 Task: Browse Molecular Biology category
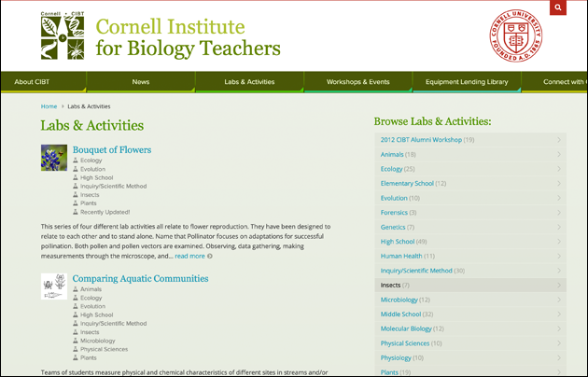click(470, 328)
